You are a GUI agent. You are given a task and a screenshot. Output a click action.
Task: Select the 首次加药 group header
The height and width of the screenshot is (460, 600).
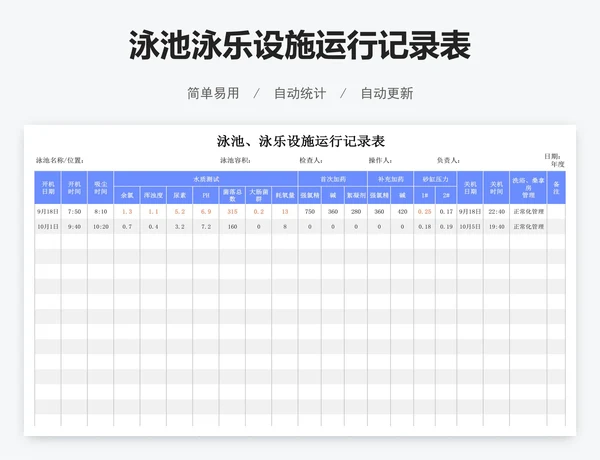(x=333, y=179)
